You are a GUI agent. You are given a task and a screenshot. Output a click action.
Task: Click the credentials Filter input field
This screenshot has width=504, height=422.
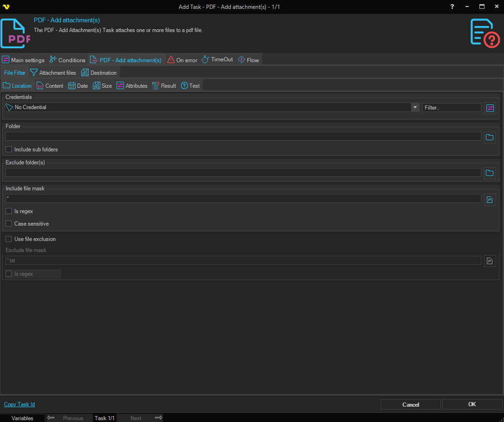point(451,108)
